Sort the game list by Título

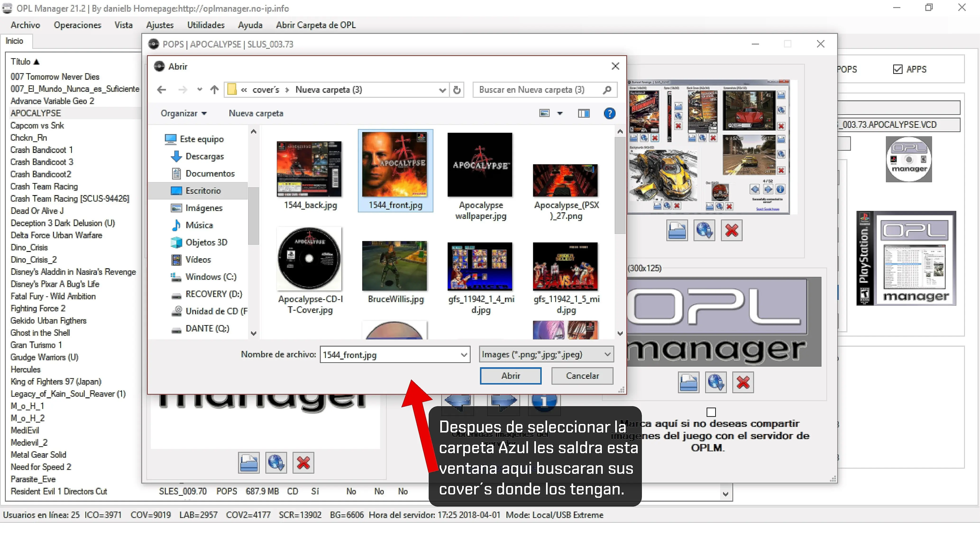(x=25, y=62)
